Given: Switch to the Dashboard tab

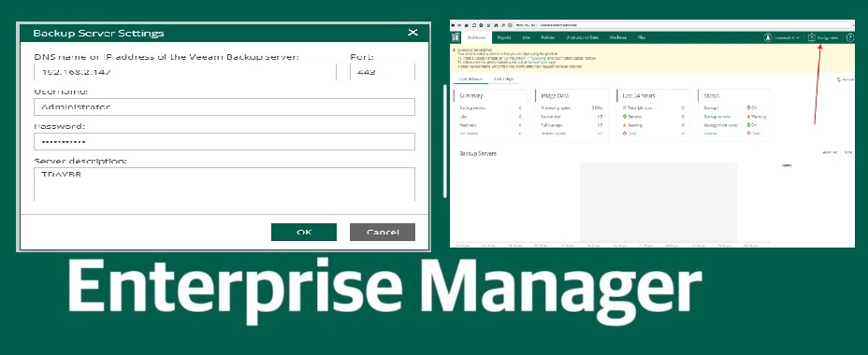Looking at the screenshot, I should pos(477,37).
